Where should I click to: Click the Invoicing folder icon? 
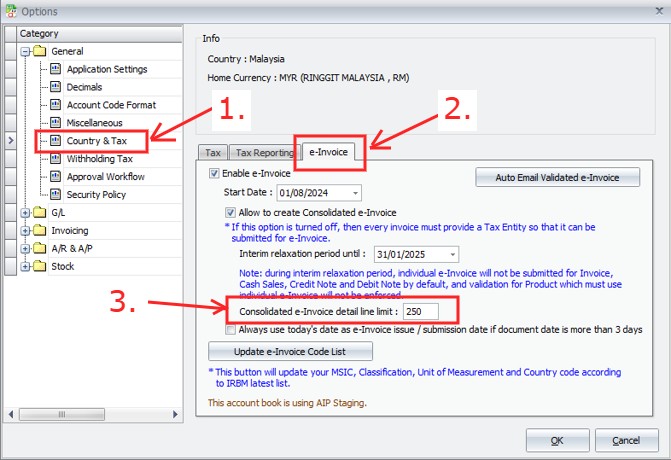click(40, 231)
